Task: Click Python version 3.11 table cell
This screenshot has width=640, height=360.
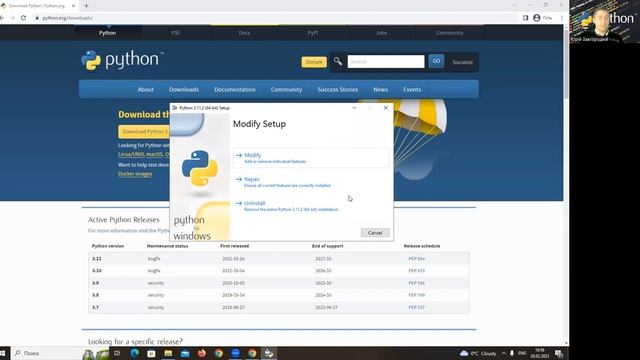Action: (x=97, y=259)
